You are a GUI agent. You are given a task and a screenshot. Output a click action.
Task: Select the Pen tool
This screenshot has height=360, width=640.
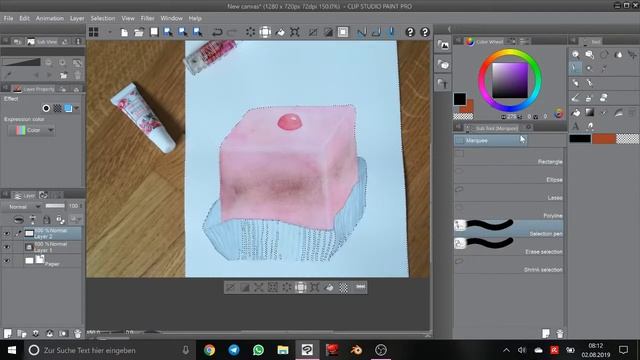[x=576, y=83]
